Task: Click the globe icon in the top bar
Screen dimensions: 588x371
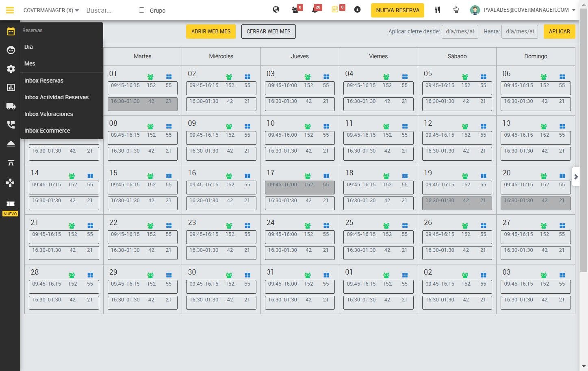Action: click(276, 10)
